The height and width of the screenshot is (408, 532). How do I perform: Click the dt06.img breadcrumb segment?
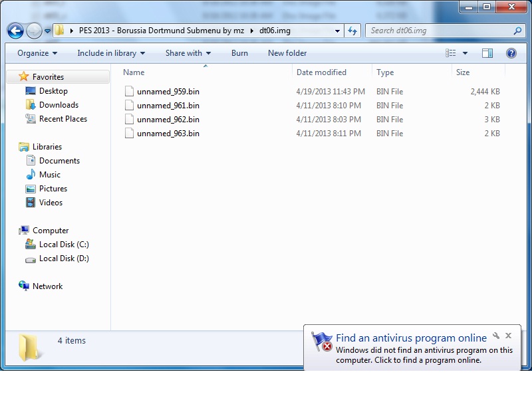[275, 31]
